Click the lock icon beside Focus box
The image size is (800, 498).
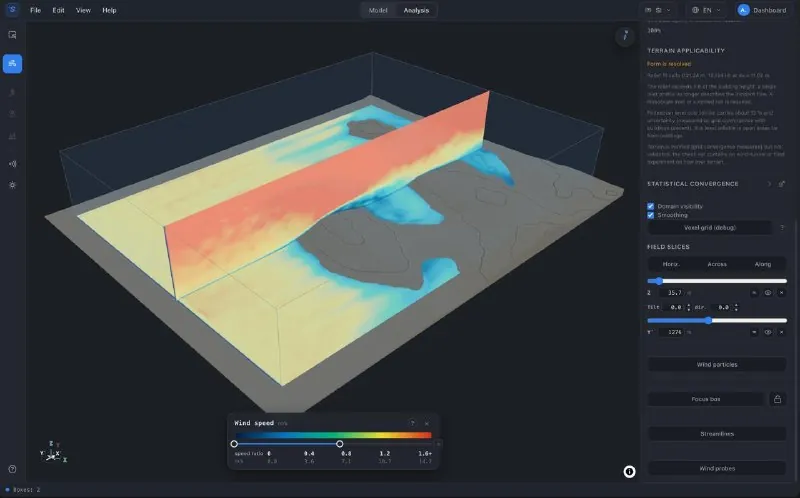point(777,399)
